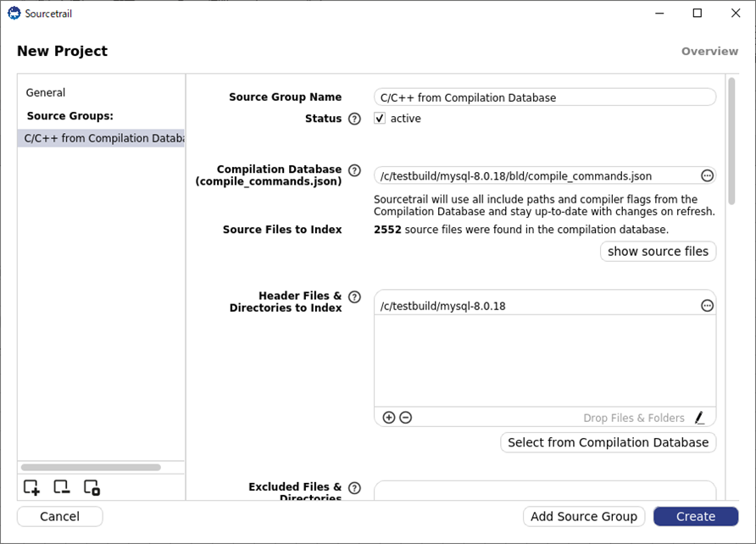
Task: Open Excluded Files & Directories help icon
Action: (354, 487)
